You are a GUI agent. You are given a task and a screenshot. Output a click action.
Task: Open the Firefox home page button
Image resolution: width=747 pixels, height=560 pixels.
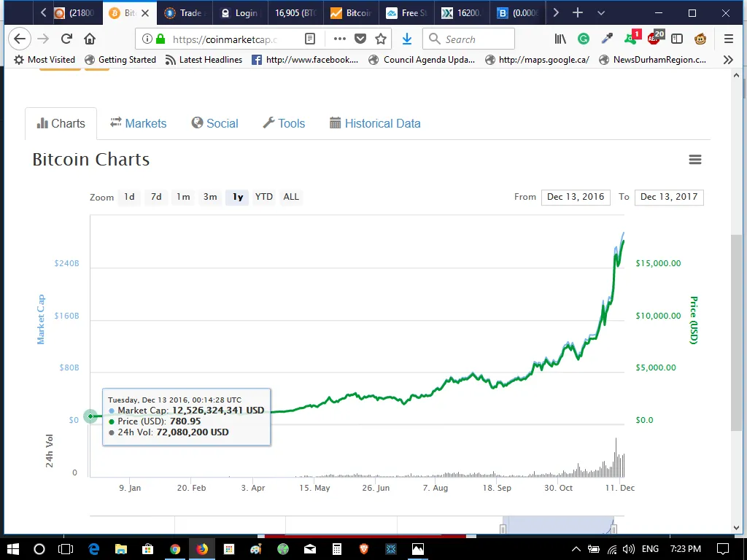pyautogui.click(x=90, y=39)
